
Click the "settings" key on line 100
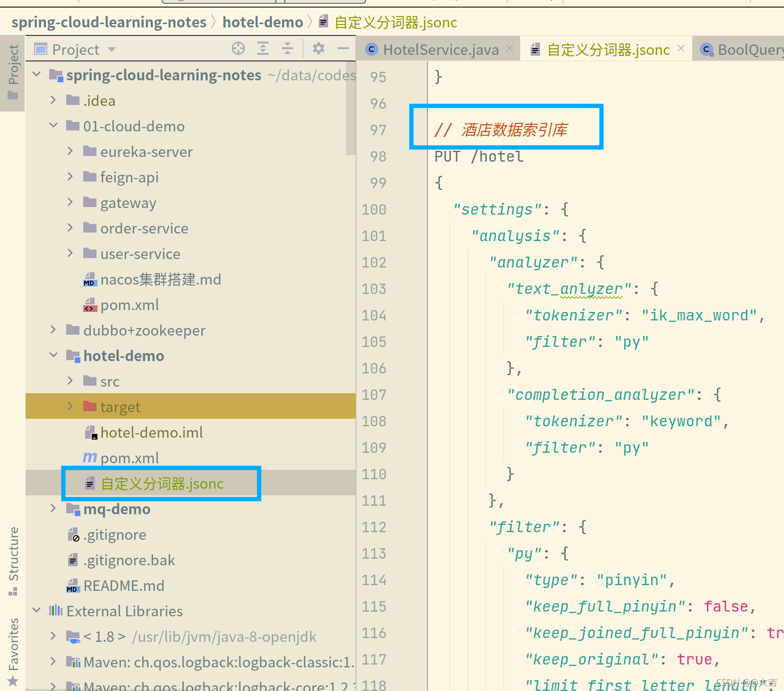(497, 209)
